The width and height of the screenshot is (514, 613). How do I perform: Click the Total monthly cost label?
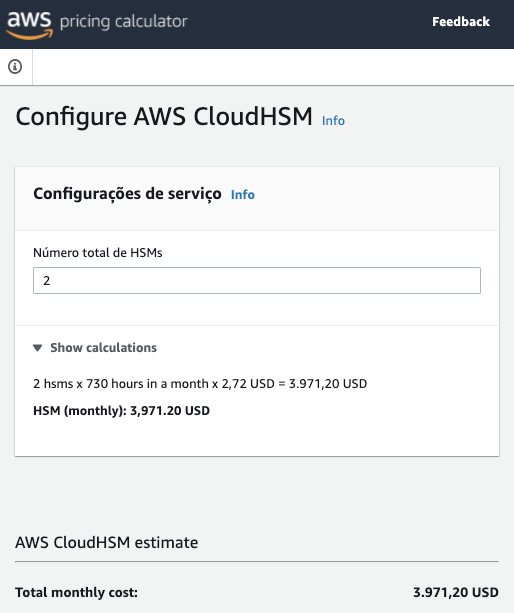(77, 592)
